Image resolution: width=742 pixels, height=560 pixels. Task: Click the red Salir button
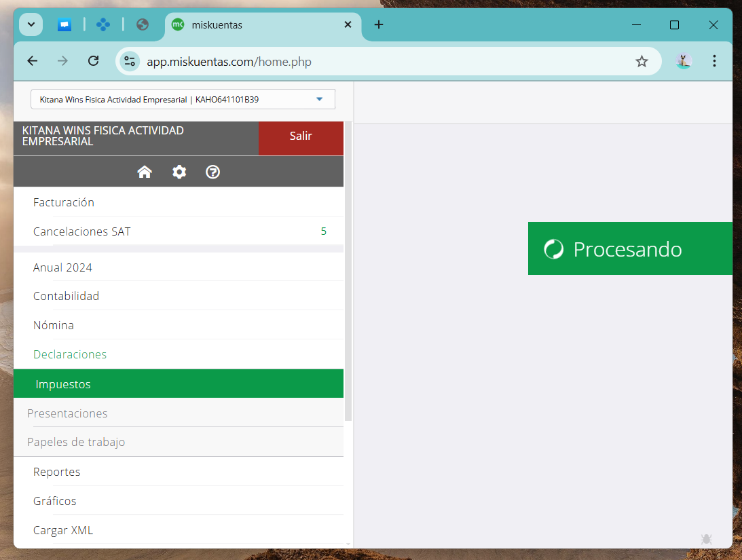click(x=301, y=136)
